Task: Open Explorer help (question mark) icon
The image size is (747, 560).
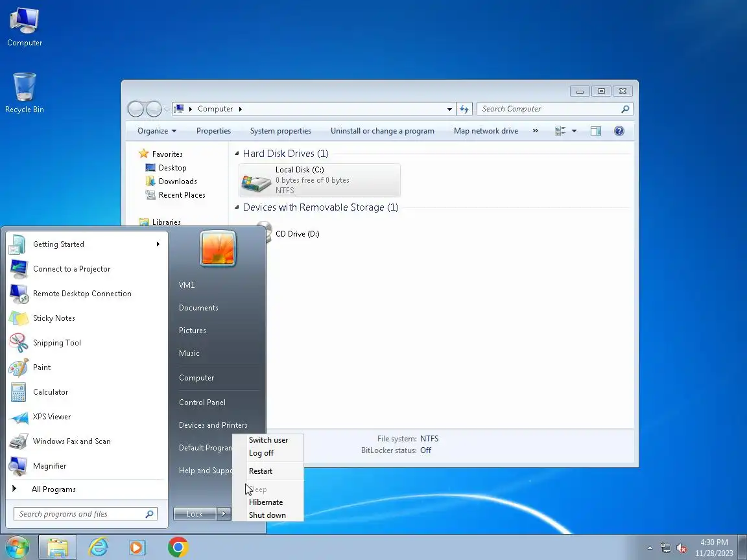Action: click(x=619, y=131)
